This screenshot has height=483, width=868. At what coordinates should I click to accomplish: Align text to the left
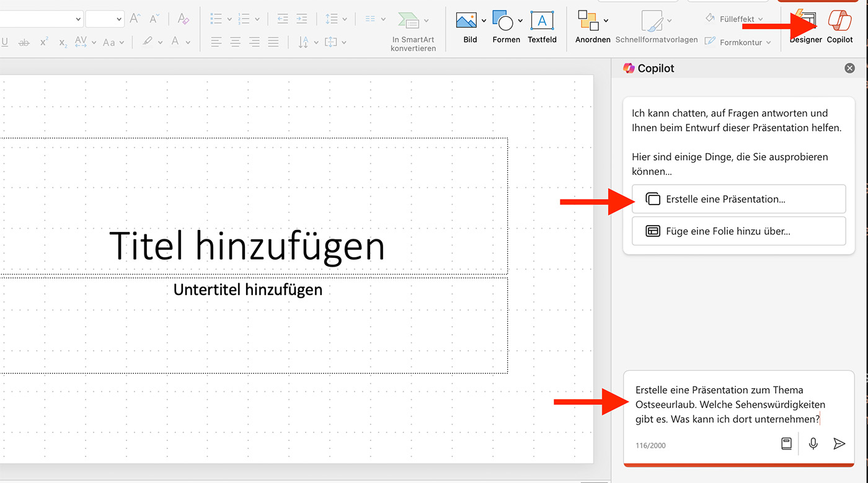(216, 42)
